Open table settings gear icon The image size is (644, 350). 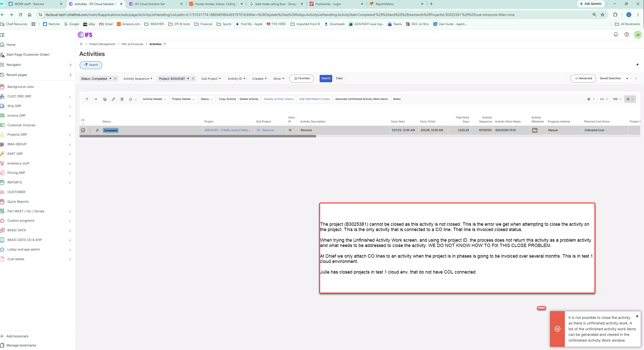click(589, 99)
